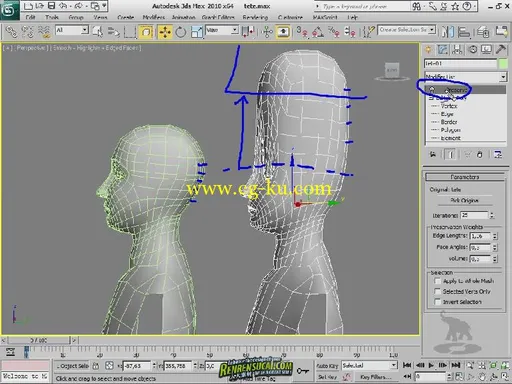Toggle the 3D Snaps icon
The image size is (512, 384).
[x=302, y=32]
